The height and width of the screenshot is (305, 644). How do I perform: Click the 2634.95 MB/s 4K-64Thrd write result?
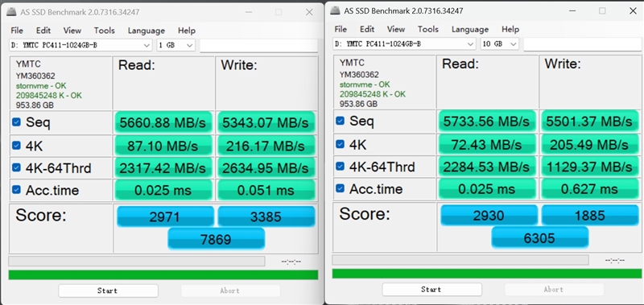click(266, 167)
